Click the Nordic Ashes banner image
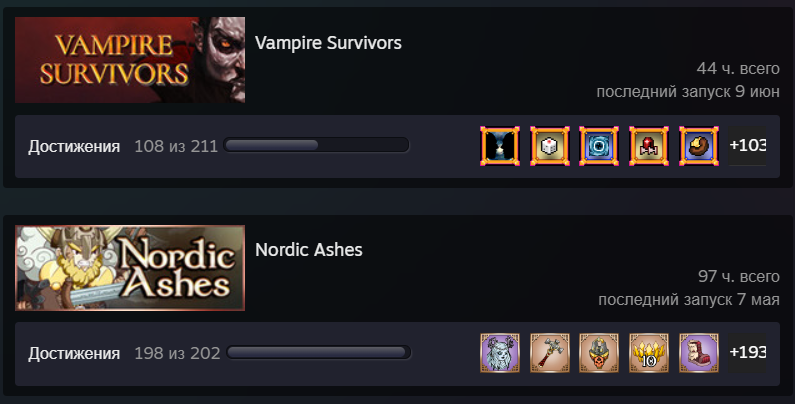Screen dimensions: 795x404 coord(130,268)
